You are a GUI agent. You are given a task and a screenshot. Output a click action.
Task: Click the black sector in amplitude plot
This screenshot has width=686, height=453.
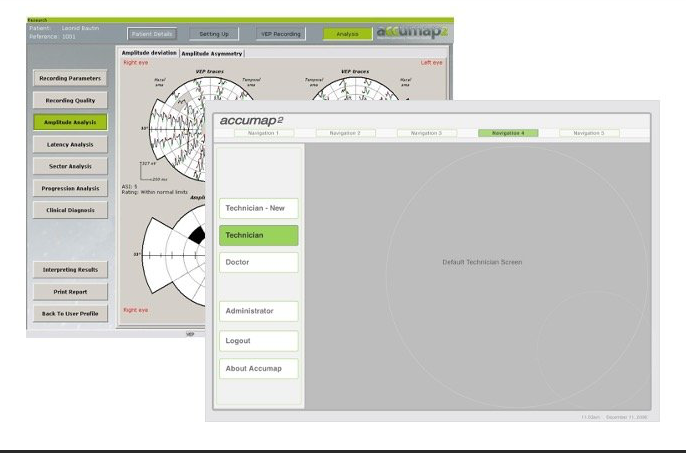[x=197, y=235]
